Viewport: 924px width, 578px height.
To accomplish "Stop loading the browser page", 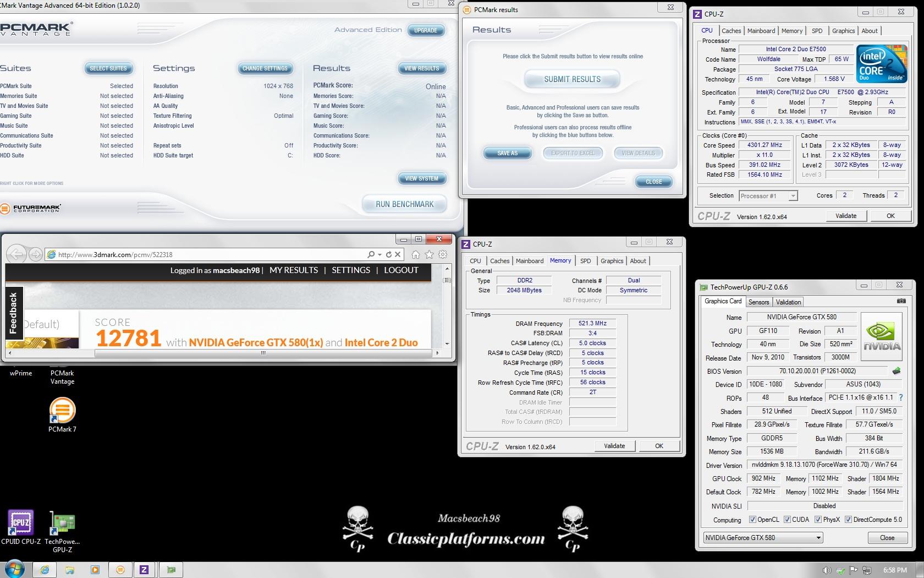I will click(x=398, y=254).
